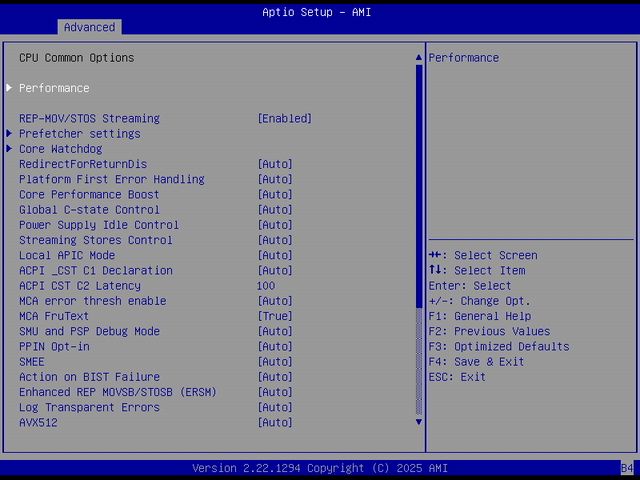The height and width of the screenshot is (480, 640).
Task: Click the arrow beside Core Watchdog
Action: click(x=9, y=149)
